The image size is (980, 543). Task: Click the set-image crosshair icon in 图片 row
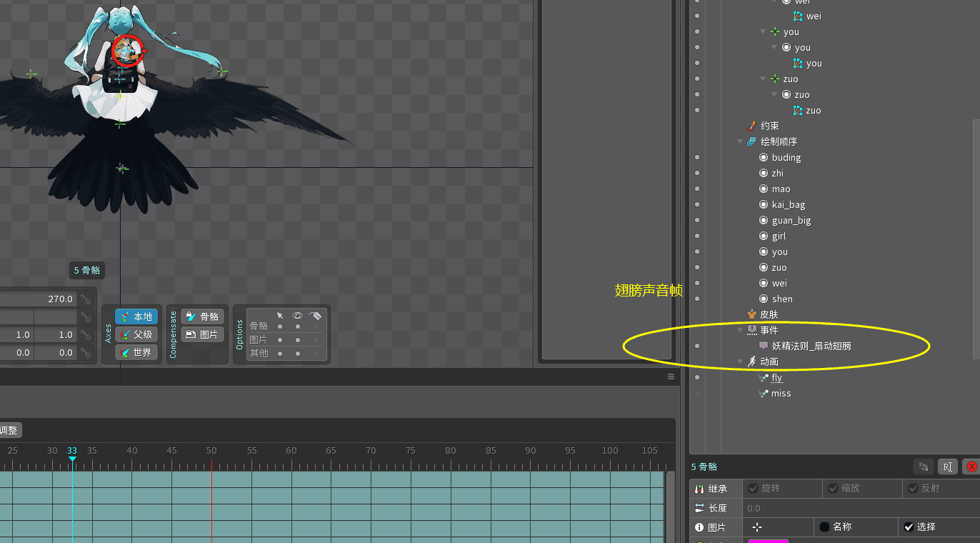(757, 527)
